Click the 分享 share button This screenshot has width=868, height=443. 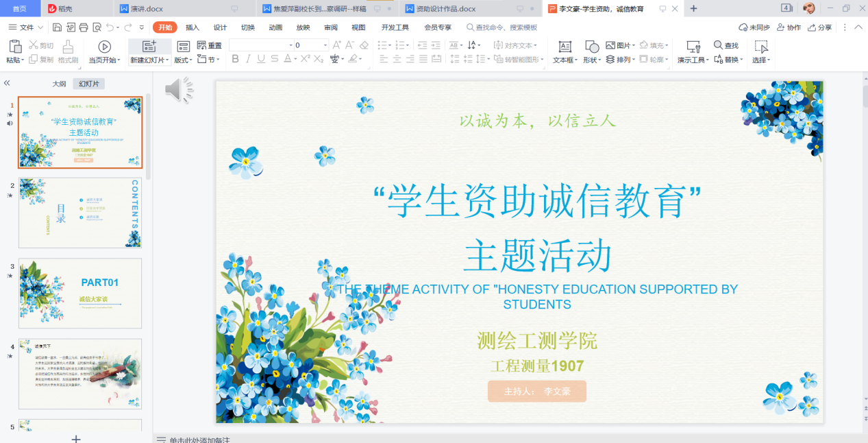point(820,27)
